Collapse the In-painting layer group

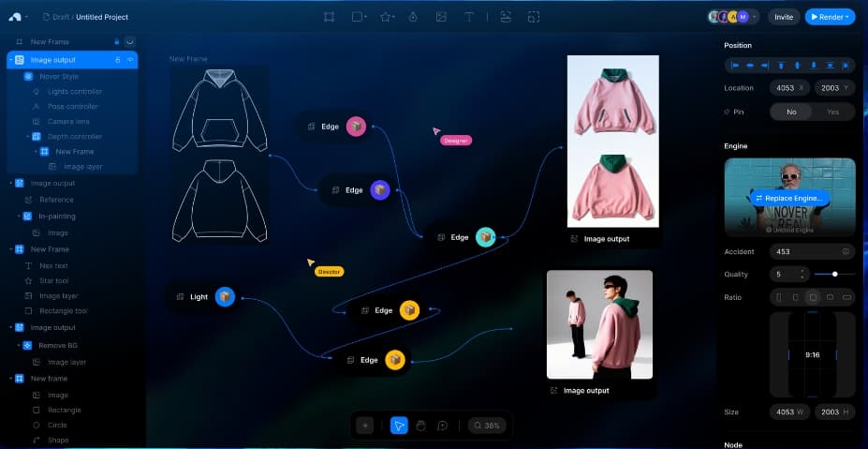tap(18, 216)
